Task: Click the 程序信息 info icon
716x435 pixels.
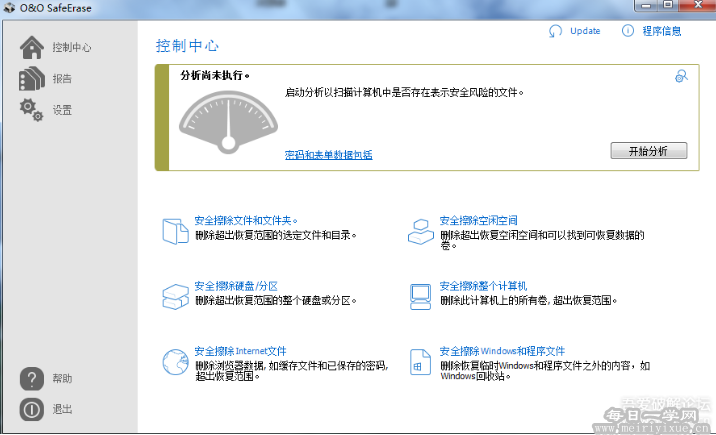Action: pos(628,31)
